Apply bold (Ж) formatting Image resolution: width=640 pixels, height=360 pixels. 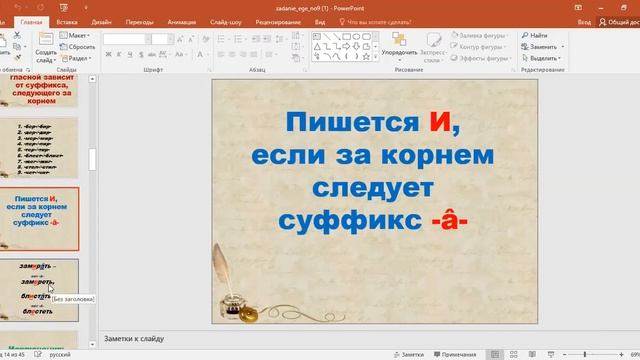[x=108, y=54]
